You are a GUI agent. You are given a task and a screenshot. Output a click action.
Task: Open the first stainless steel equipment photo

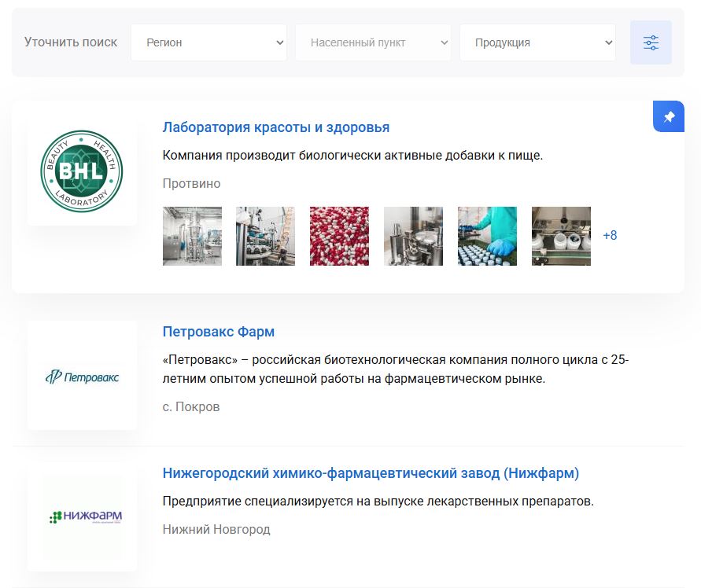click(x=192, y=235)
